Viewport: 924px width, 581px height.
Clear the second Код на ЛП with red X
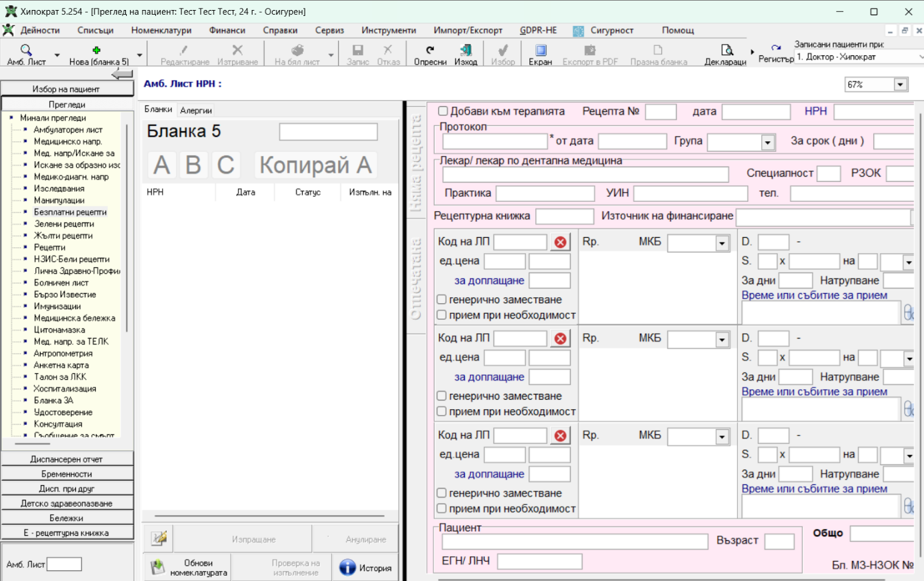point(561,339)
